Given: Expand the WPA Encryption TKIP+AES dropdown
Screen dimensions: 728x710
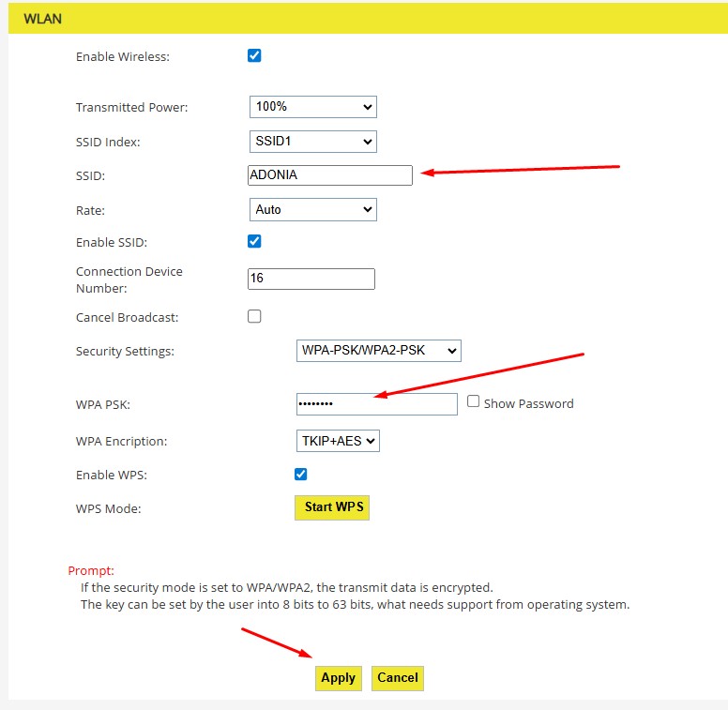Looking at the screenshot, I should click(x=338, y=441).
